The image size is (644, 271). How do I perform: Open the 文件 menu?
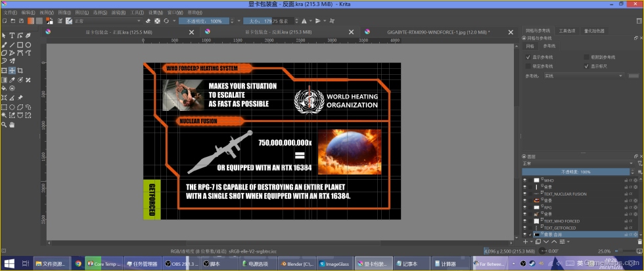[11, 12]
